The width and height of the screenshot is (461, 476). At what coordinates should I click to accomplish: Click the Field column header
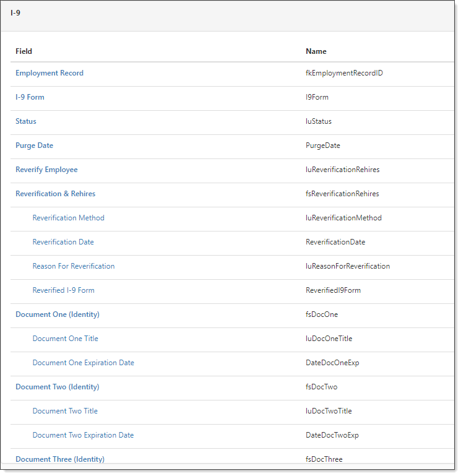click(x=24, y=51)
